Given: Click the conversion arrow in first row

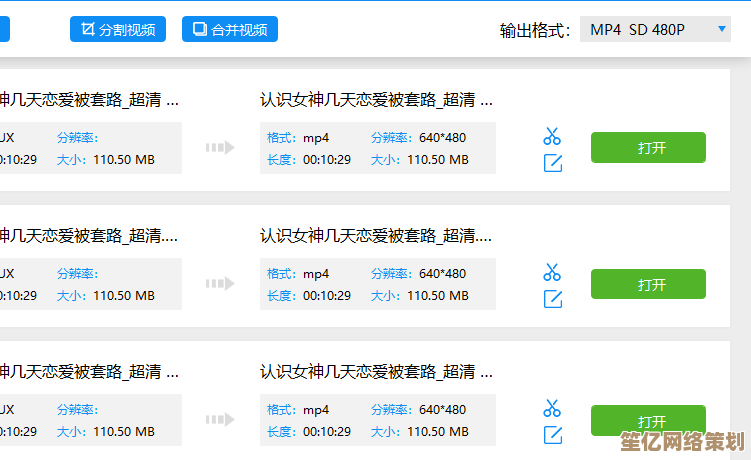Looking at the screenshot, I should 220,148.
